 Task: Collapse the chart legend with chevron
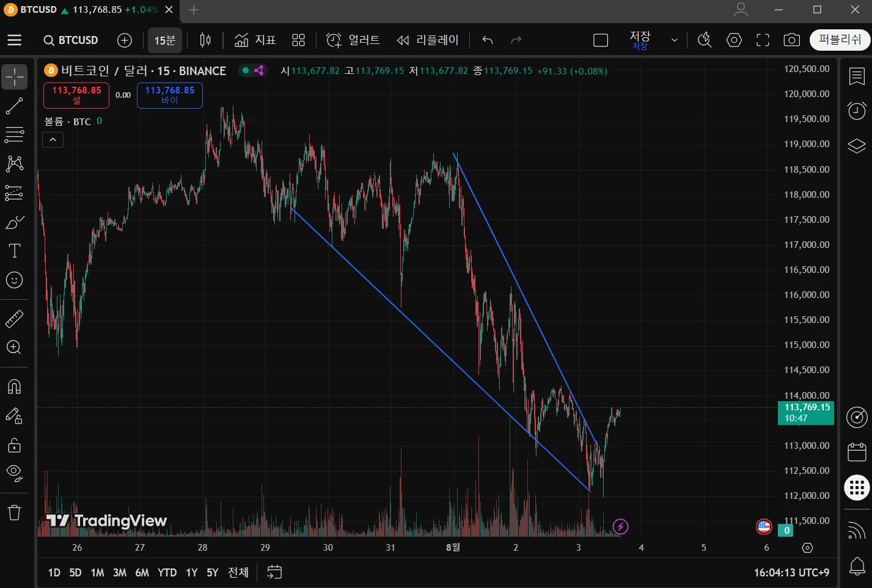pyautogui.click(x=53, y=140)
